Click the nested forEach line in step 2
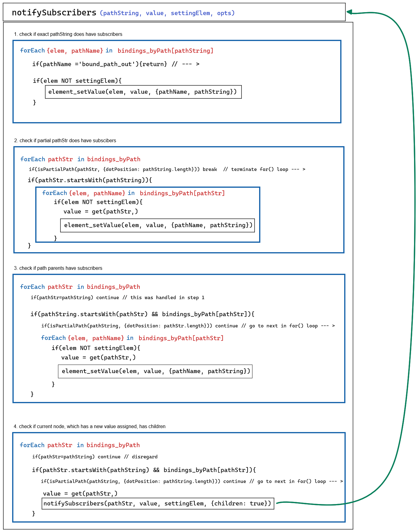This screenshot has height=532, width=418. [133, 193]
